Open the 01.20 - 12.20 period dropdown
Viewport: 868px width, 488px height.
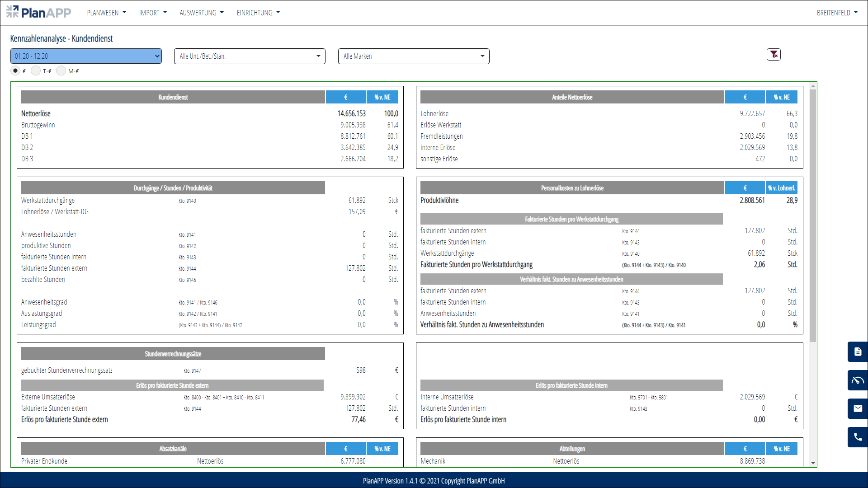coord(86,56)
